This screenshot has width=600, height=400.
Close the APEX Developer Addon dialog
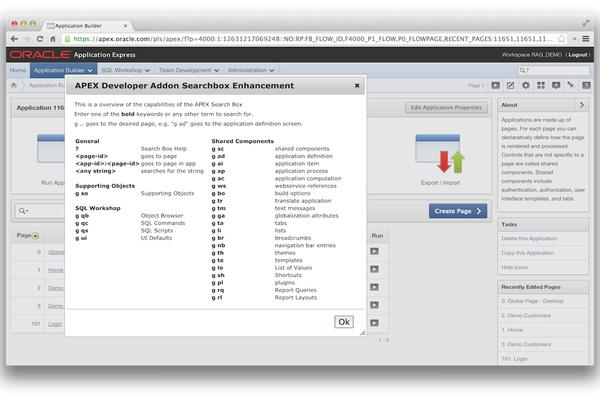[357, 85]
